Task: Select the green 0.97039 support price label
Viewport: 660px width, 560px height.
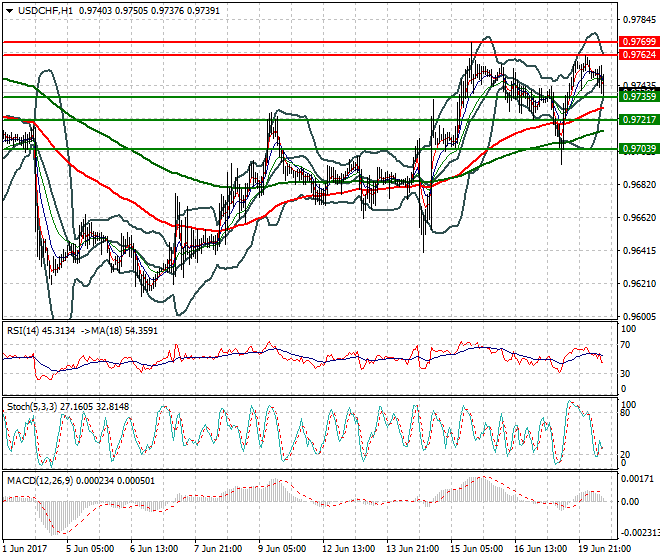Action: [x=639, y=149]
